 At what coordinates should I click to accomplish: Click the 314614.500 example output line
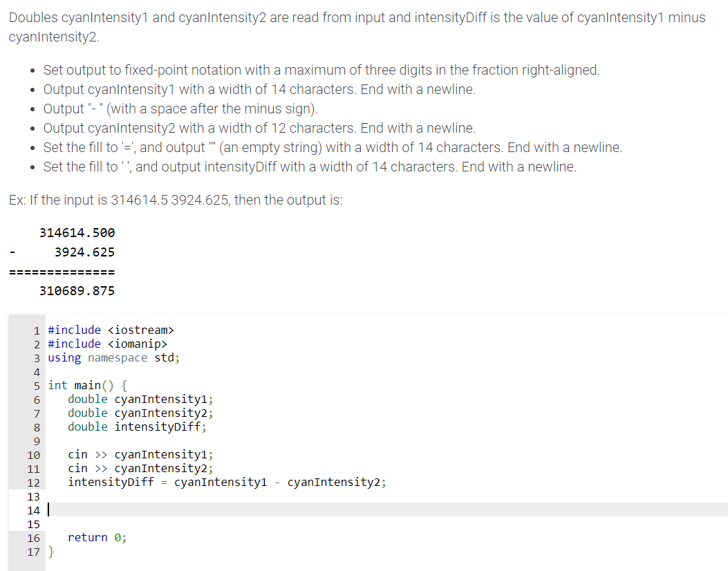coord(77,232)
